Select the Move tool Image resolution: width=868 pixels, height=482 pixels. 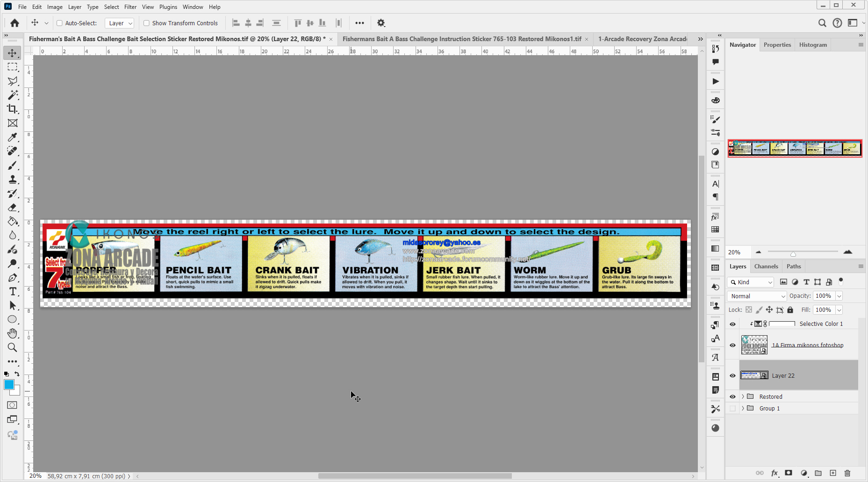point(13,53)
